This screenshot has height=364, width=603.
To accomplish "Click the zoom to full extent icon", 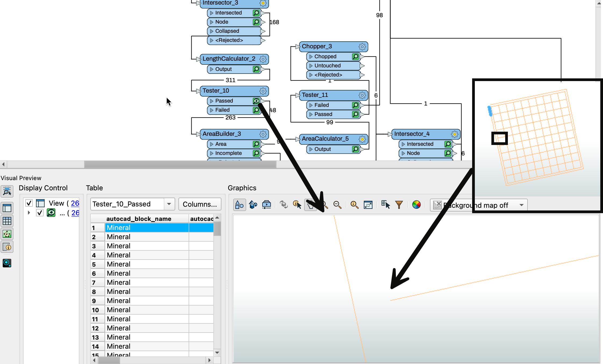I will tap(368, 205).
